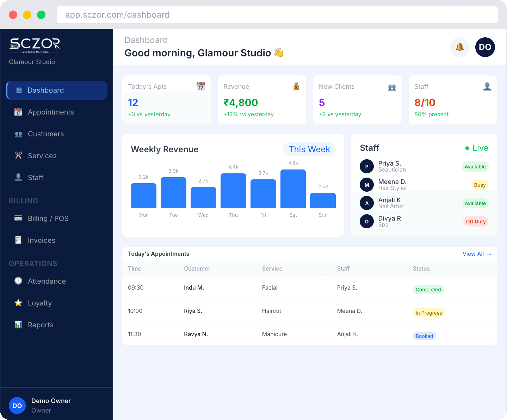Viewport: 507px width, 420px height.
Task: Click Anjali K. Available status badge
Action: tap(475, 203)
